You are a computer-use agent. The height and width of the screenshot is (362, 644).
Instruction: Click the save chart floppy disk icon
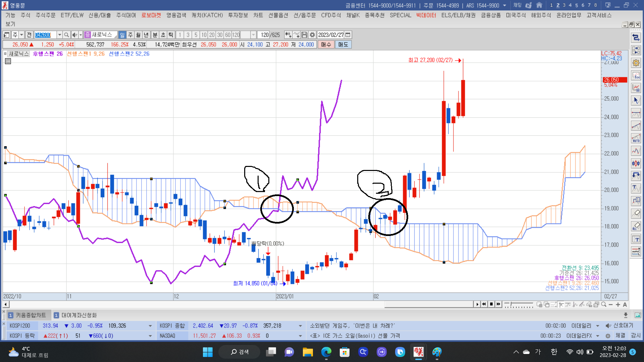tap(304, 35)
